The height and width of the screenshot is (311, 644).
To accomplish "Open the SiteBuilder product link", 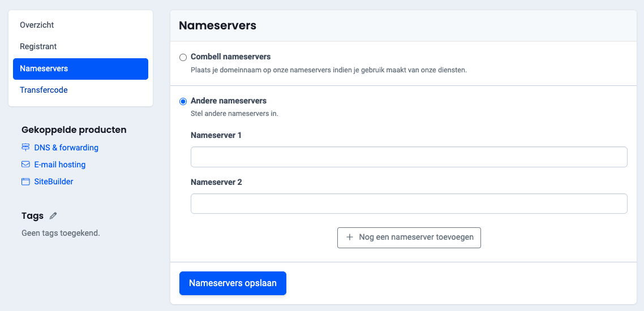I will point(53,182).
